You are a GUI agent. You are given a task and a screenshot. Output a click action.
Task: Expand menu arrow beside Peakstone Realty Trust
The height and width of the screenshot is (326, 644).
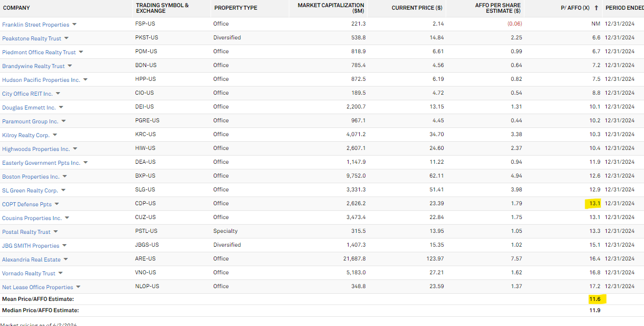66,38
